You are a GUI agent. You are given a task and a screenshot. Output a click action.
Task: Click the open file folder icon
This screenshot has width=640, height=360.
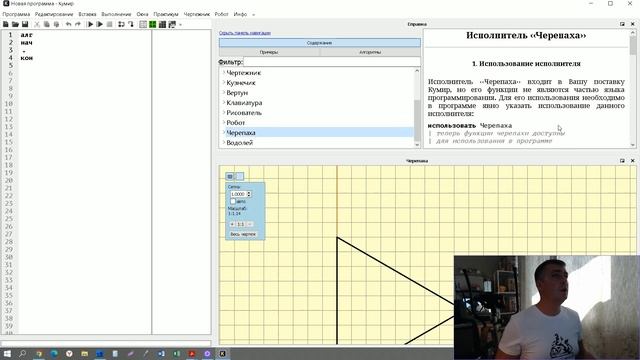click(x=15, y=24)
